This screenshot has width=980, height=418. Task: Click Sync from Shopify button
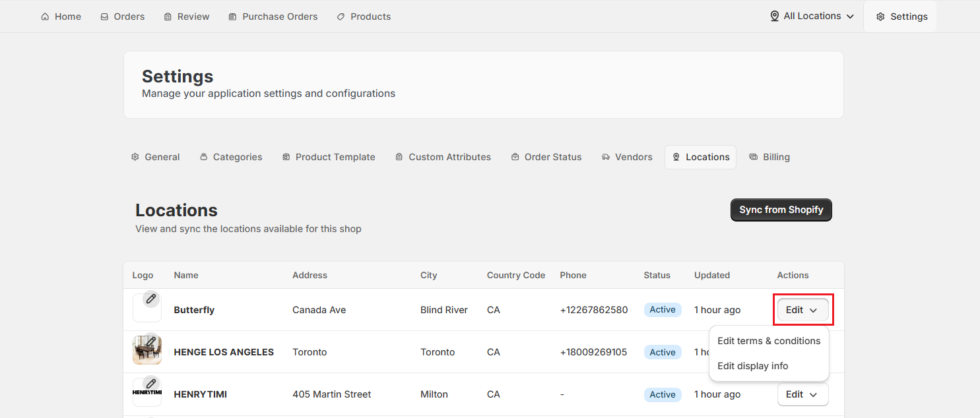click(781, 210)
